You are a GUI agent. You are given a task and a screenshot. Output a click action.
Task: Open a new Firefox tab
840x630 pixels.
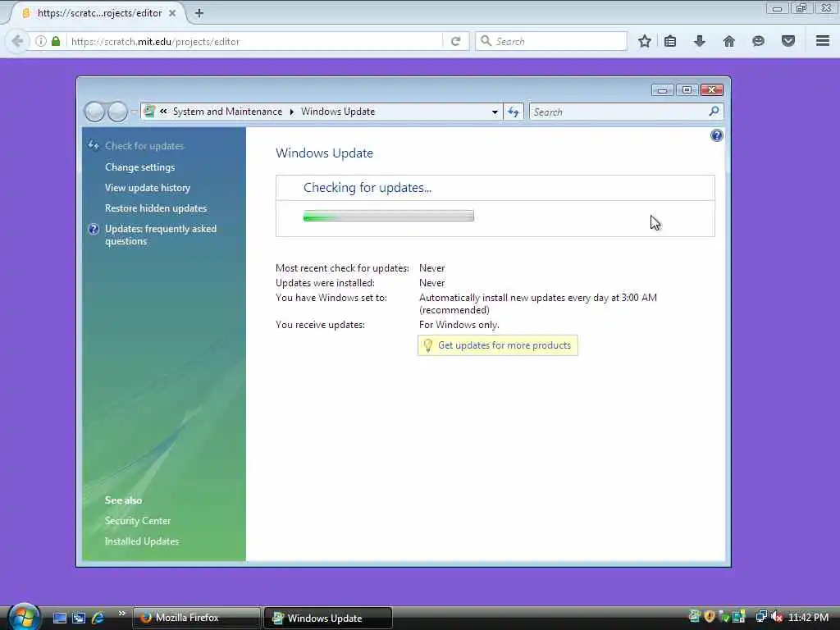[199, 13]
